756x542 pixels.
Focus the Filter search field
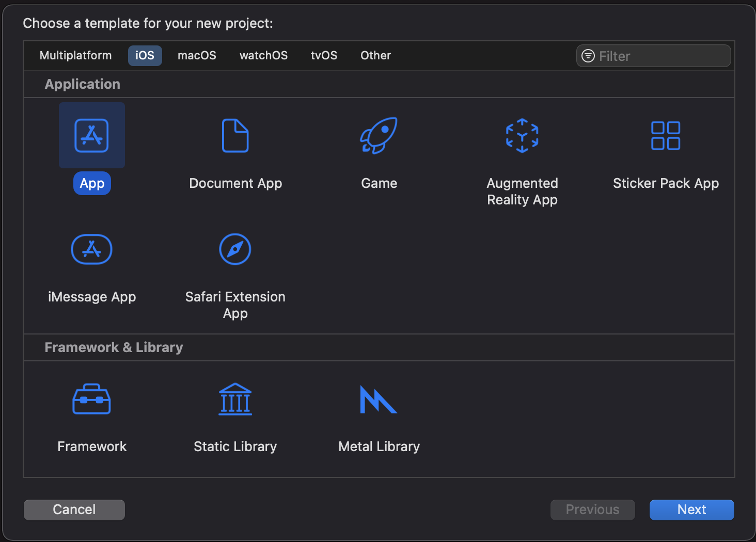[x=654, y=56]
